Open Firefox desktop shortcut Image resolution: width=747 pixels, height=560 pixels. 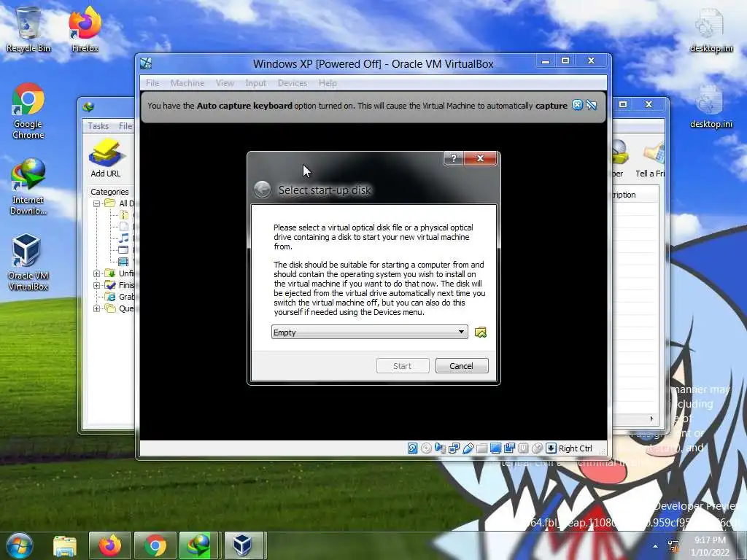85,29
